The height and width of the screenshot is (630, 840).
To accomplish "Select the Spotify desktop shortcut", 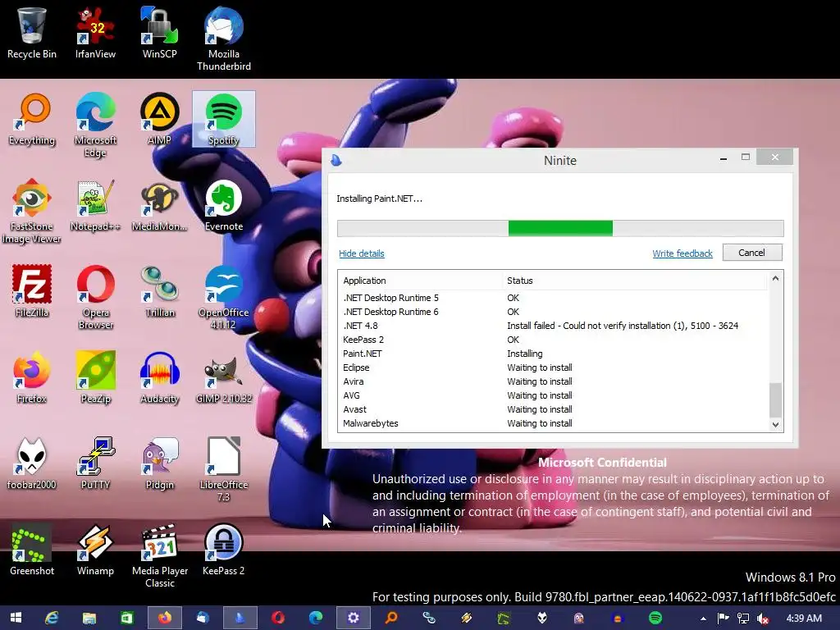I will click(224, 120).
